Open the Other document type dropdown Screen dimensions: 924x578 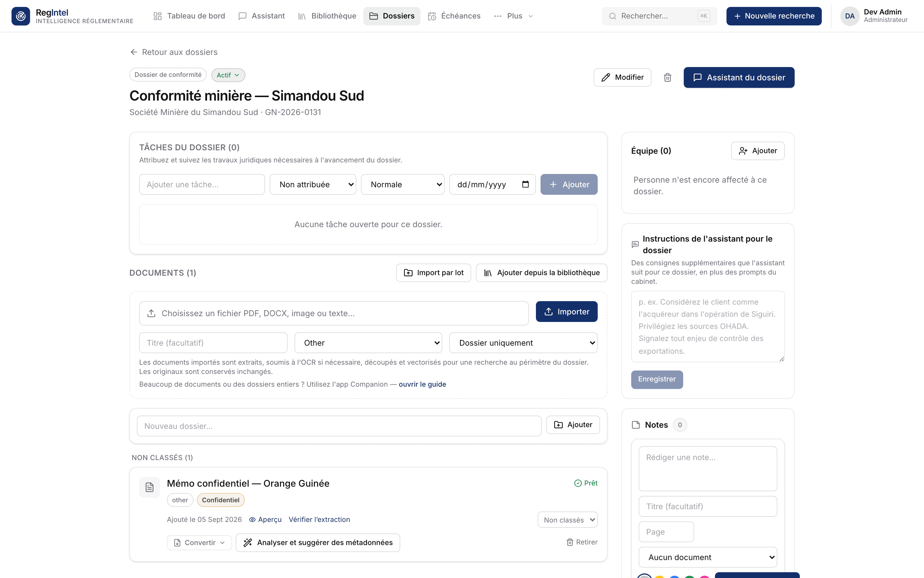(x=368, y=343)
